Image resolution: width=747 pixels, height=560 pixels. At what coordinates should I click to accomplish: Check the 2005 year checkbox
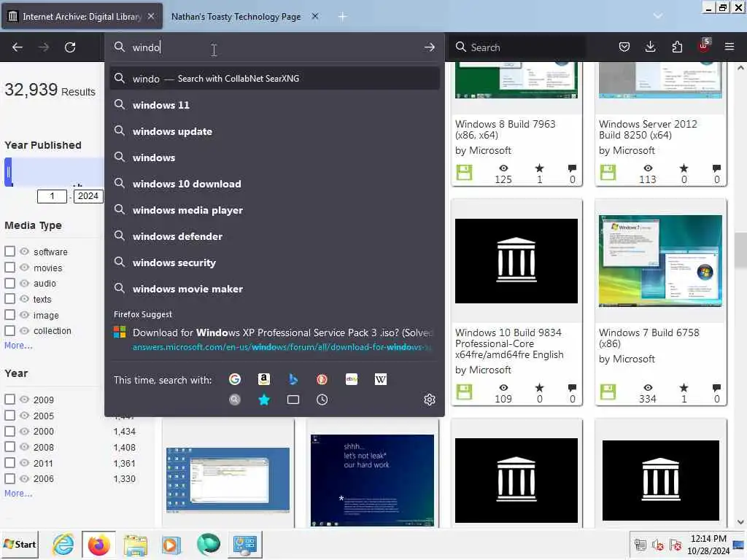tap(9, 415)
